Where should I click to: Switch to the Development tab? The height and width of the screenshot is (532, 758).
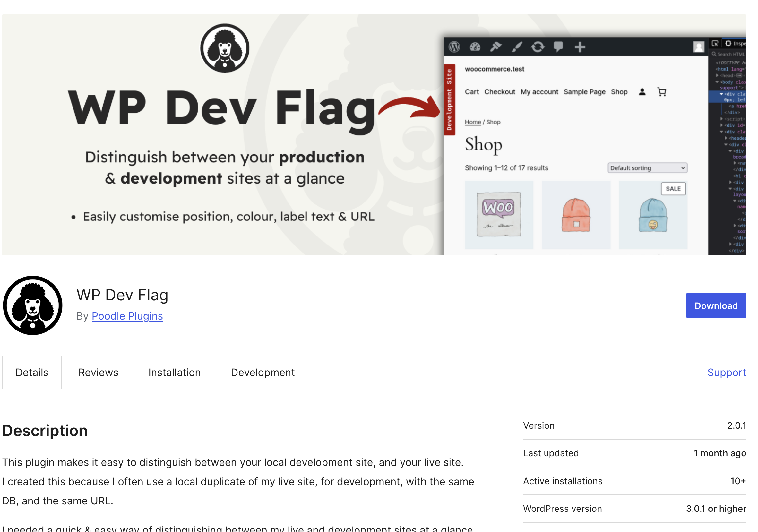click(x=263, y=372)
